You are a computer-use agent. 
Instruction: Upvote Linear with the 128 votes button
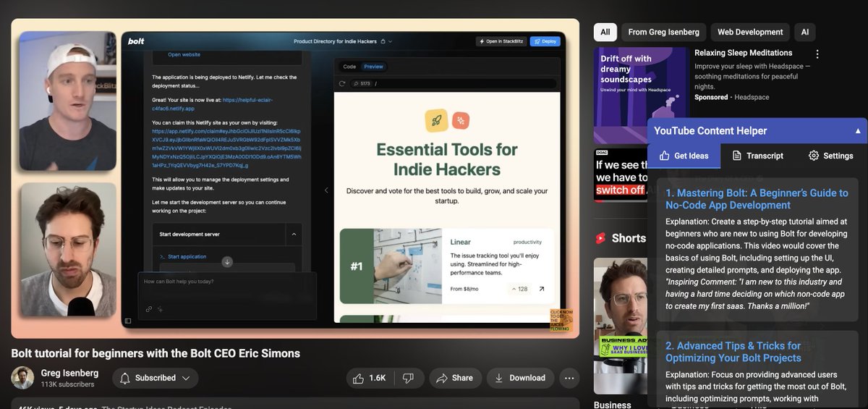[x=518, y=289]
